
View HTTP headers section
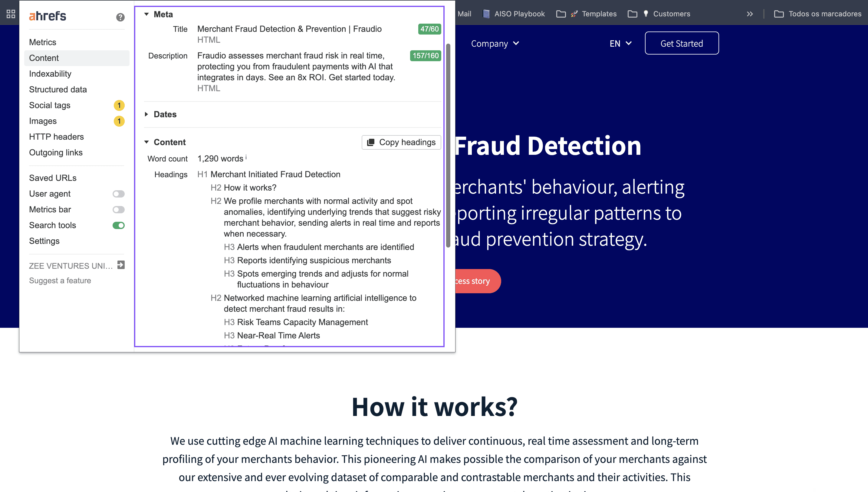click(x=77, y=137)
